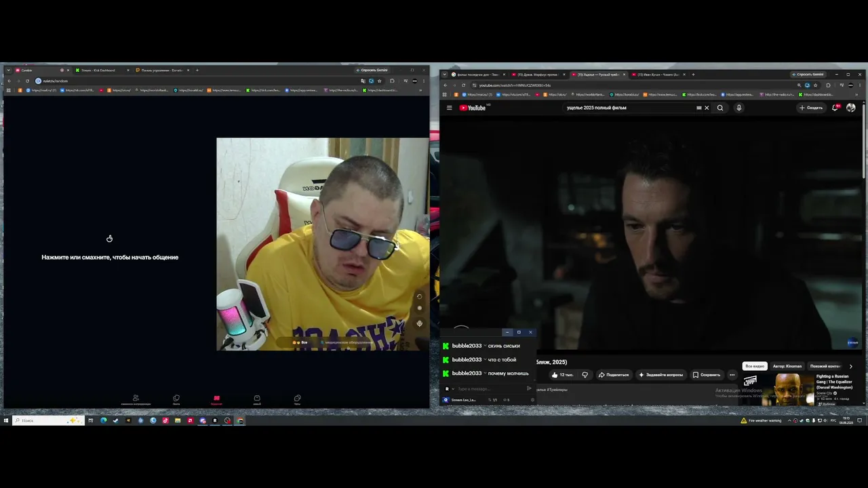This screenshot has width=868, height=488.
Task: Go to YouTube home via the logo
Action: click(473, 108)
